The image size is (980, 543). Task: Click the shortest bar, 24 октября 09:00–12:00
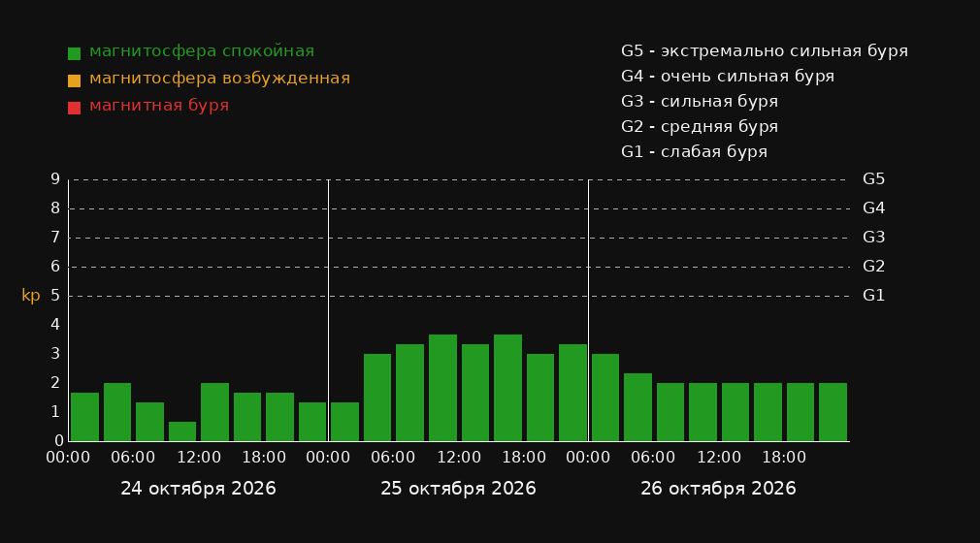182,431
